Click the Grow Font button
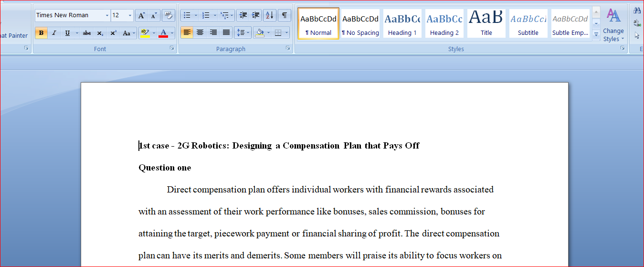Screen dimensions: 644x267 tap(141, 15)
